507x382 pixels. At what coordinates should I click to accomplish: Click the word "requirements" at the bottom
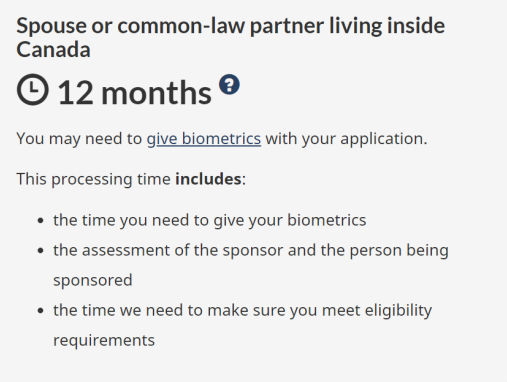pos(104,341)
